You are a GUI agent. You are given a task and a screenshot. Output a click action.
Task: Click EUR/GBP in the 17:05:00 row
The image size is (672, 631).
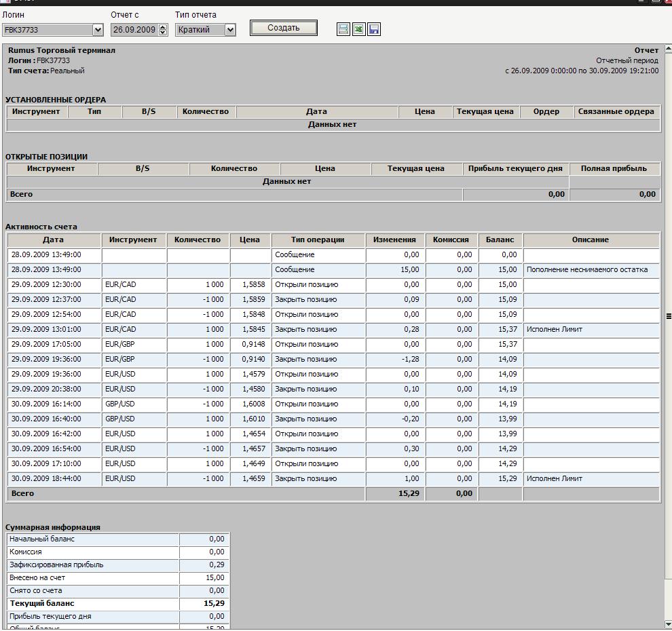pyautogui.click(x=120, y=345)
